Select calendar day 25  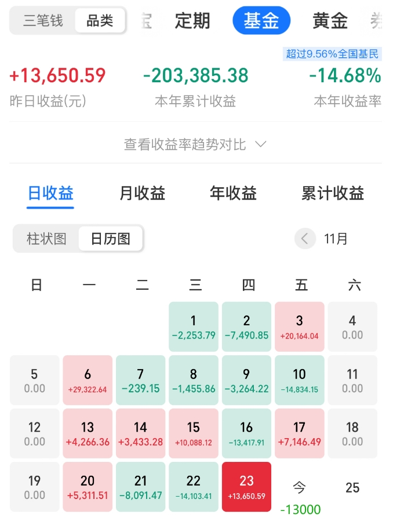pos(352,487)
